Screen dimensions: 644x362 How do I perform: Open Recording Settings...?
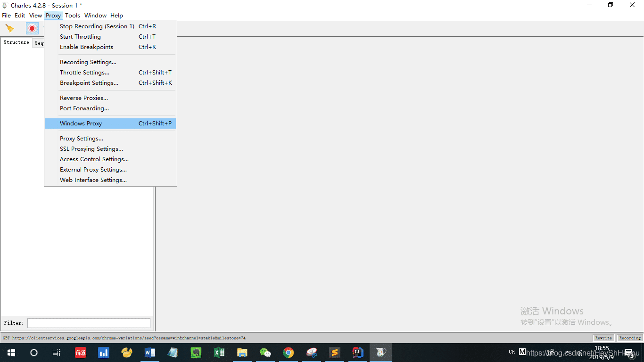click(110, 62)
